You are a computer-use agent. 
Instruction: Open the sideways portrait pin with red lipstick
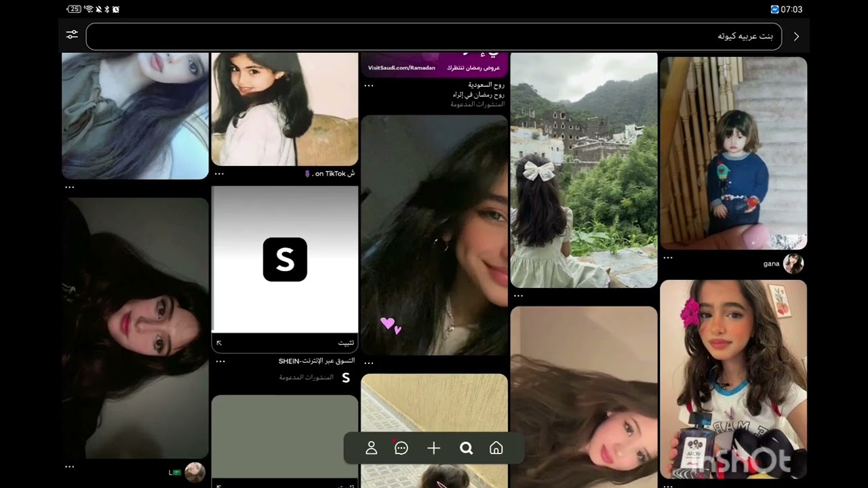click(x=135, y=329)
